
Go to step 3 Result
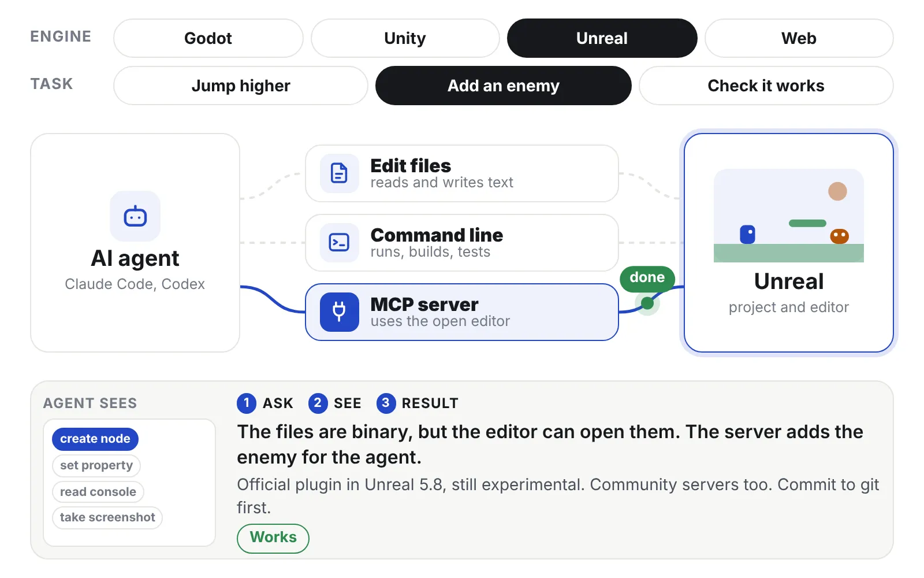(418, 403)
